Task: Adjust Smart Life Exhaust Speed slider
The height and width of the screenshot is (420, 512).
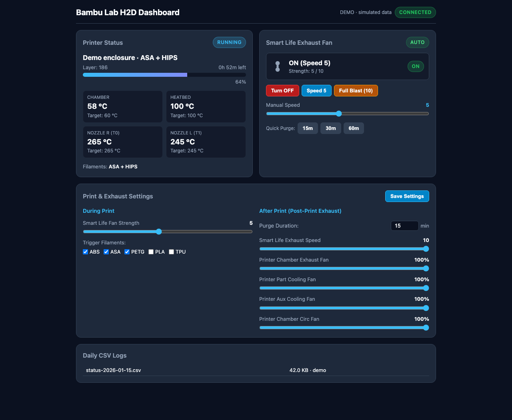Action: coord(344,249)
